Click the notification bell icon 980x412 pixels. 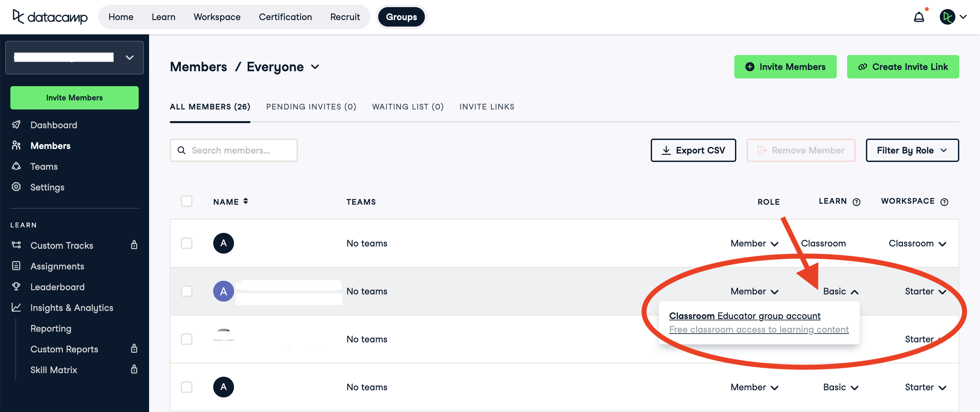[919, 17]
